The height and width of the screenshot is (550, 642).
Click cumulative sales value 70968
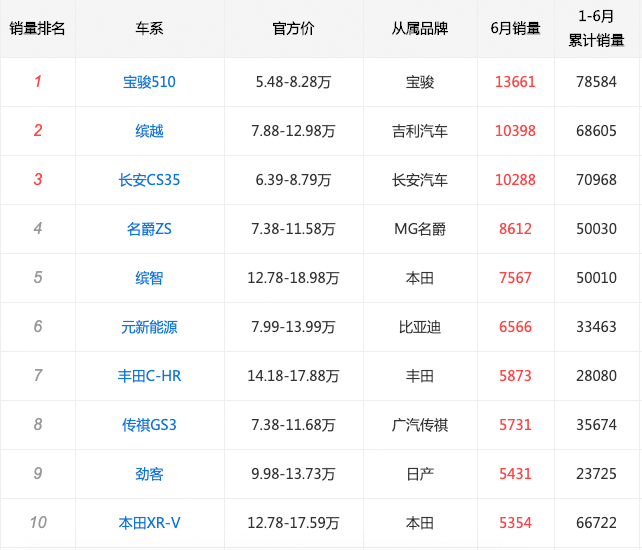click(596, 180)
